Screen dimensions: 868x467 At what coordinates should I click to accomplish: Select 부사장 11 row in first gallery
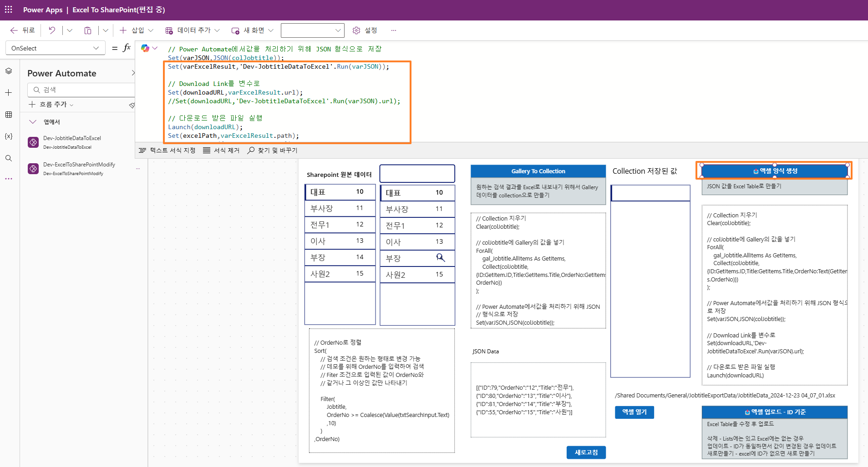pyautogui.click(x=340, y=208)
